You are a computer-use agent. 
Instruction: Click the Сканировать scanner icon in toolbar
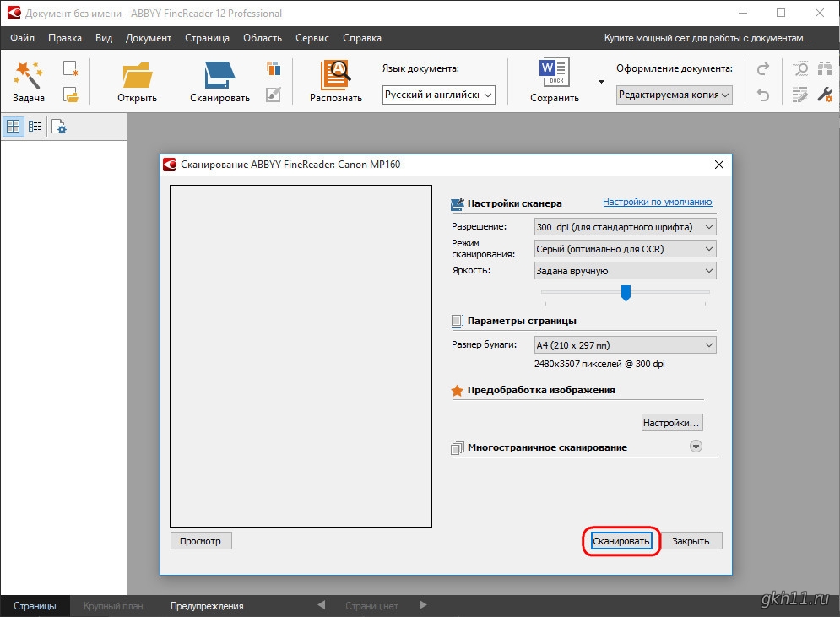point(219,76)
